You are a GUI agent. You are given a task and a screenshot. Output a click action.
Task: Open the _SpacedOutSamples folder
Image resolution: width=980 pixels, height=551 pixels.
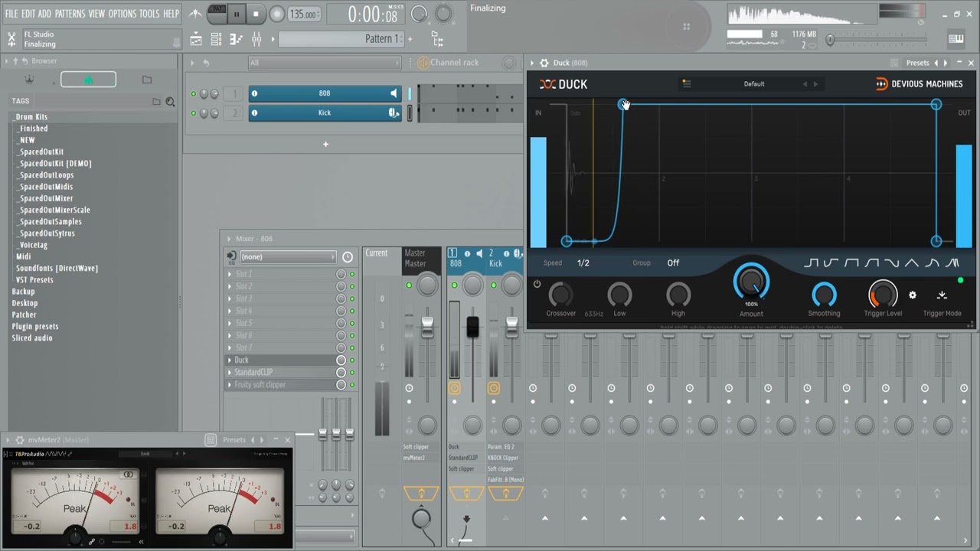51,221
